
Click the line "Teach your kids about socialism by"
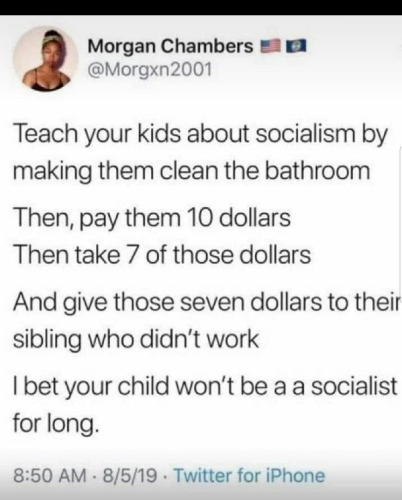200,136
